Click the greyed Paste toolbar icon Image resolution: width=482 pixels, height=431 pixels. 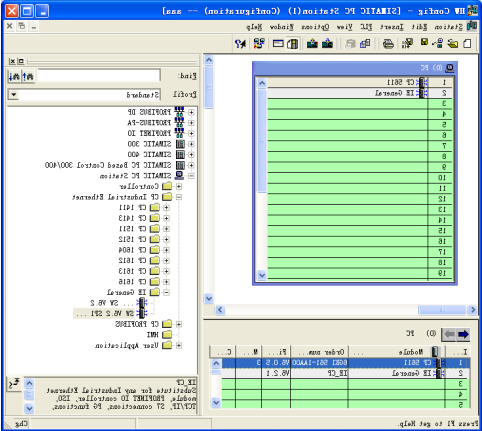(x=350, y=44)
